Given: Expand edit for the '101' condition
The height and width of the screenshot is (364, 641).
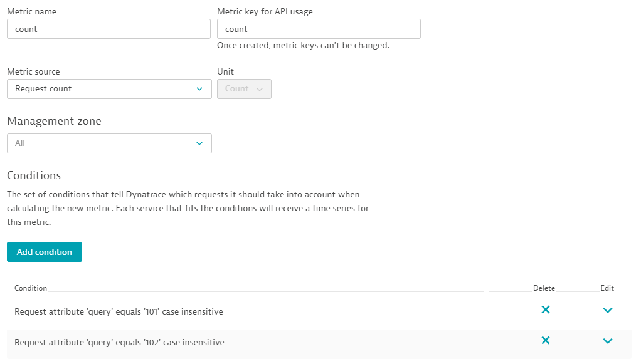Looking at the screenshot, I should pos(607,310).
